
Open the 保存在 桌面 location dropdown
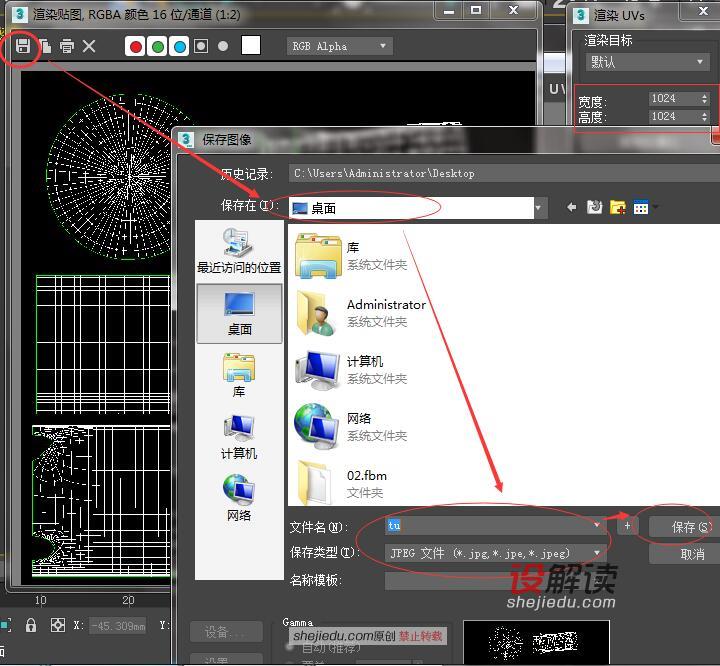coord(418,208)
